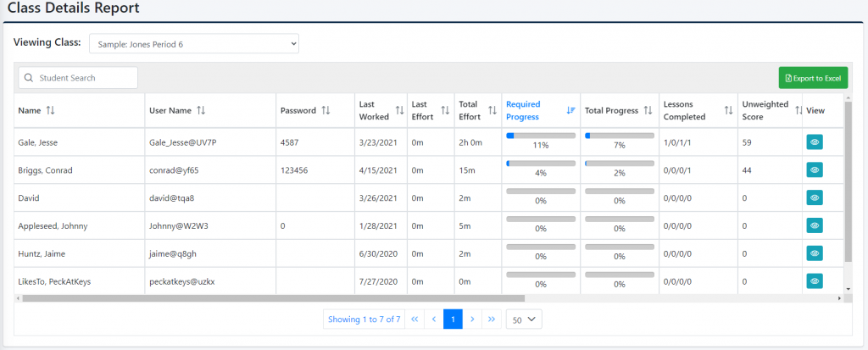Go to first page of results
The image size is (868, 350).
point(414,319)
